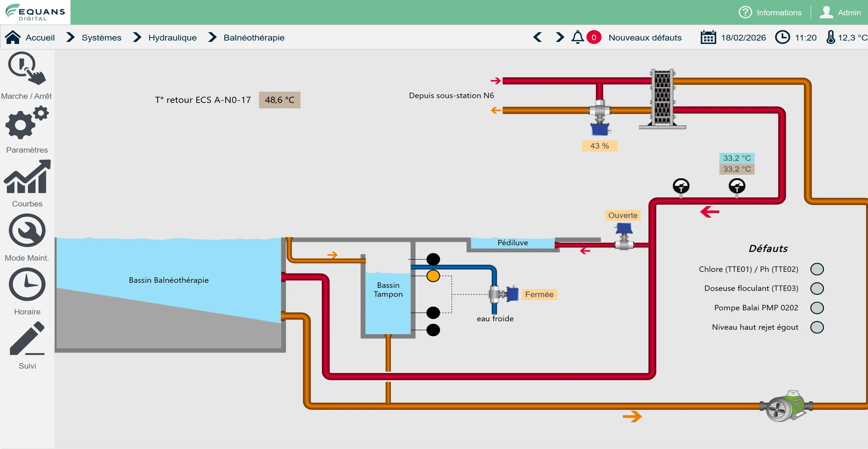
Task: Click the chevron before Balnéothérapie
Action: [x=212, y=37]
